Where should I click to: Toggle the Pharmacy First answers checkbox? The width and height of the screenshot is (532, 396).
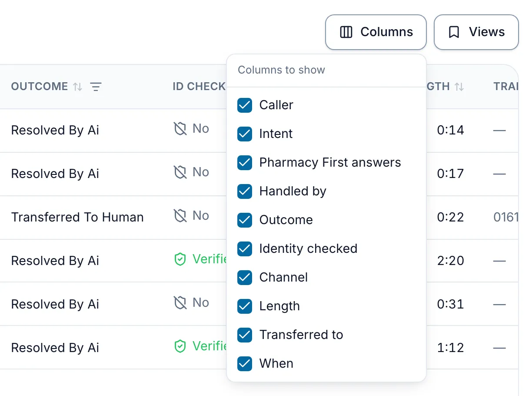[245, 162]
